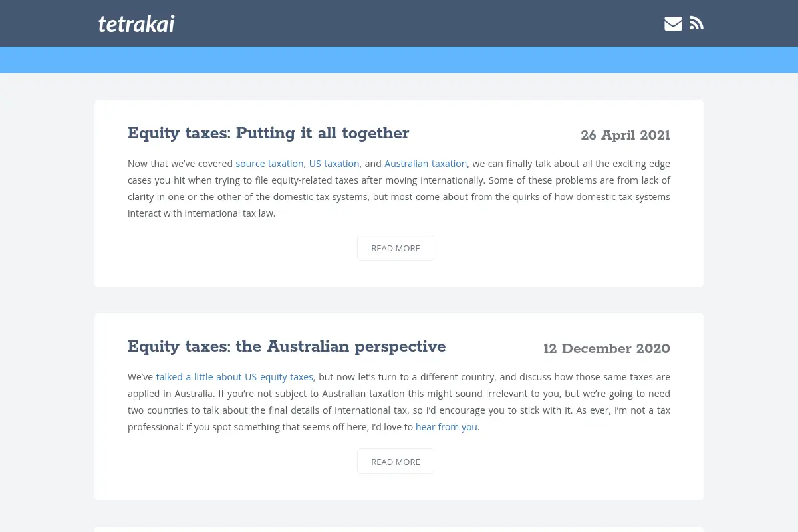Click the date 26 April 2021

pos(625,136)
